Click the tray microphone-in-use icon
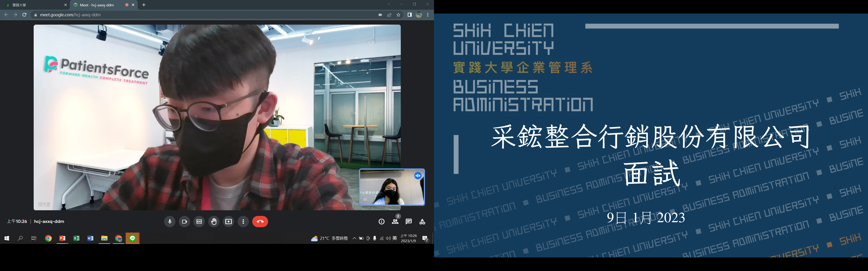Screen dimensions: 868x271 coord(375,238)
